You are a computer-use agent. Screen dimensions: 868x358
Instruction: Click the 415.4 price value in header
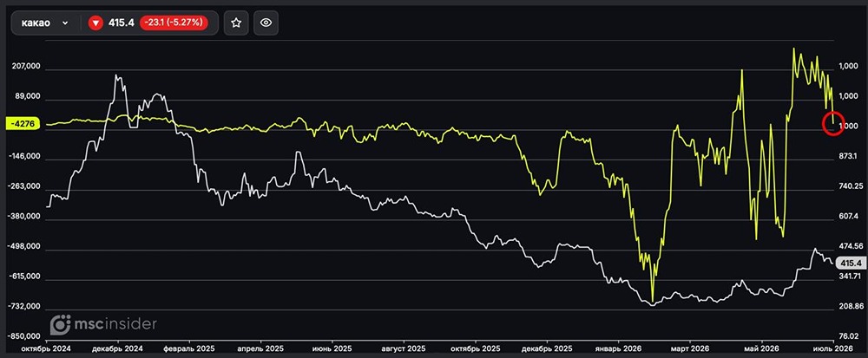coord(122,23)
